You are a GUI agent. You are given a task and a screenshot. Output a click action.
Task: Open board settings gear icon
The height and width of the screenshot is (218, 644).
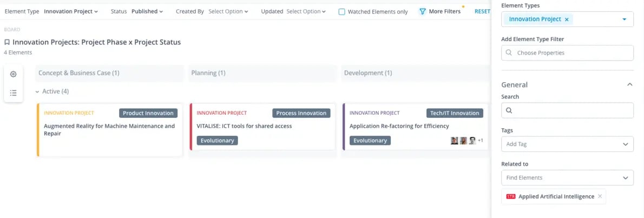tap(13, 74)
